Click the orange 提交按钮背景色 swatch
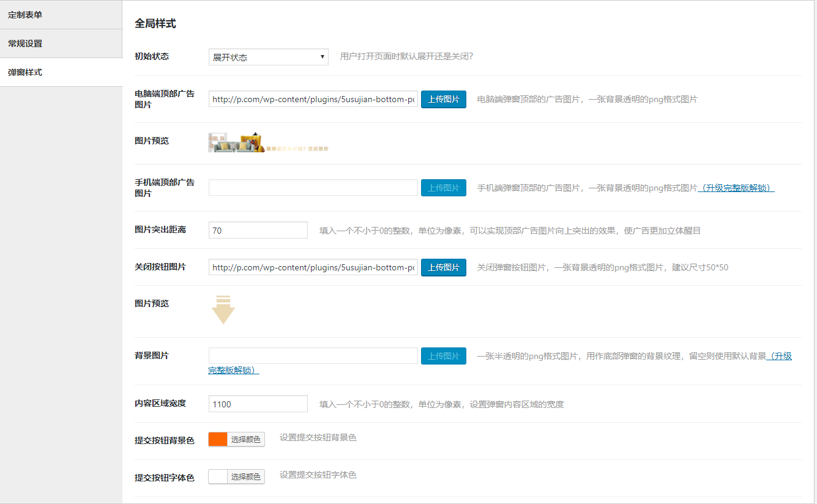This screenshot has height=504, width=817. 218,439
